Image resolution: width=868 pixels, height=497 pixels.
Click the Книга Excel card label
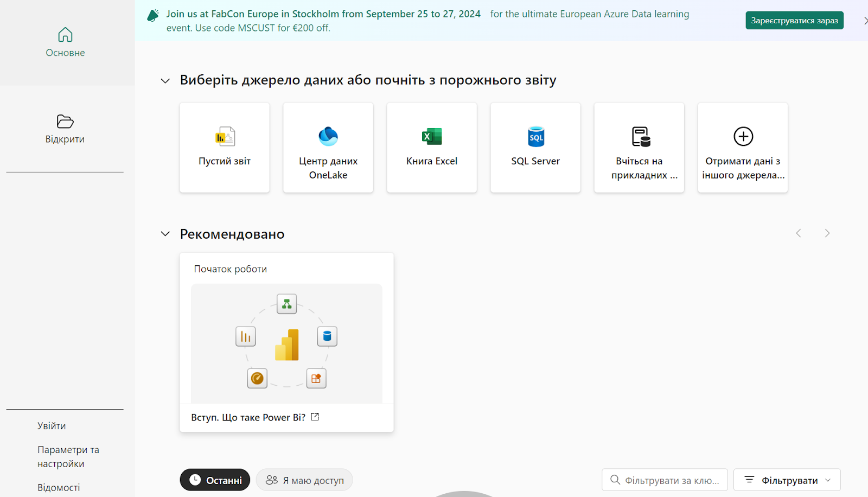point(432,161)
